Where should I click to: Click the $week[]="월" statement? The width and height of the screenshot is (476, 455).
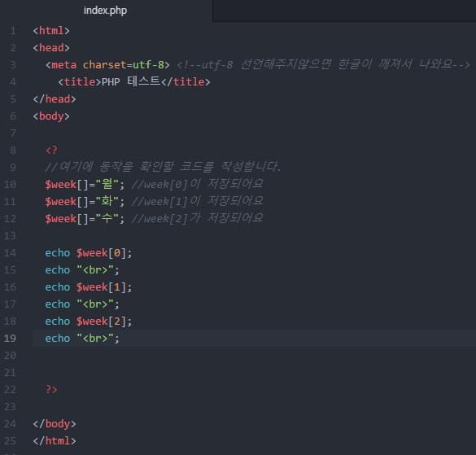point(85,185)
